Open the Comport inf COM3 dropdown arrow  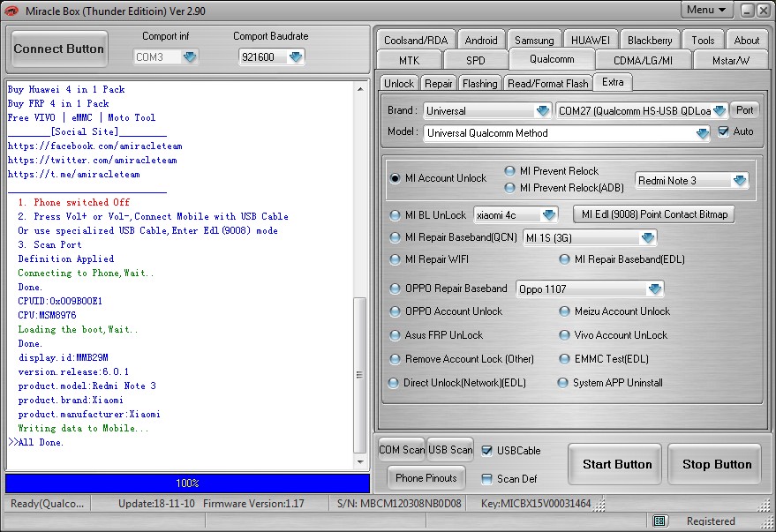[190, 57]
